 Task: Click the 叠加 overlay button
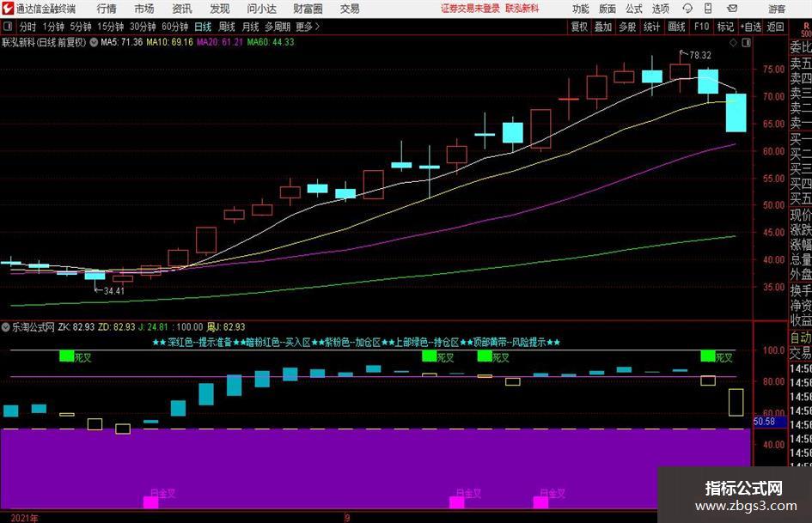(603, 27)
